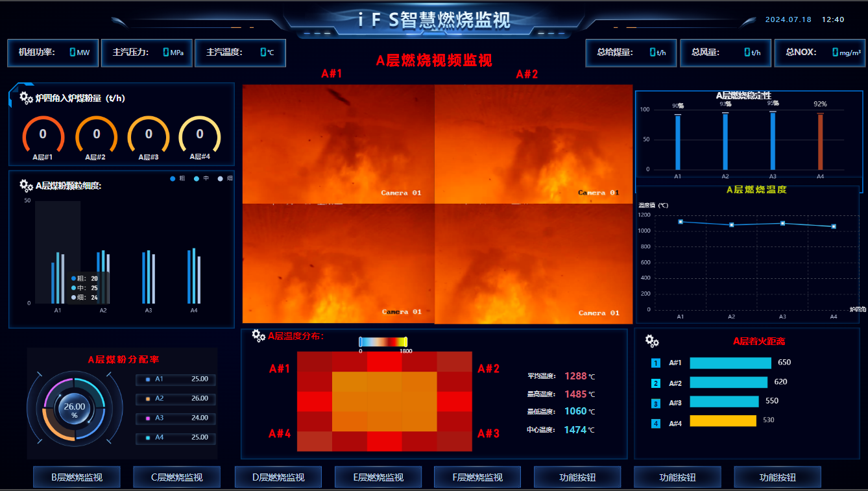Open C层燃烧监视 page
The height and width of the screenshot is (491, 868).
click(176, 477)
